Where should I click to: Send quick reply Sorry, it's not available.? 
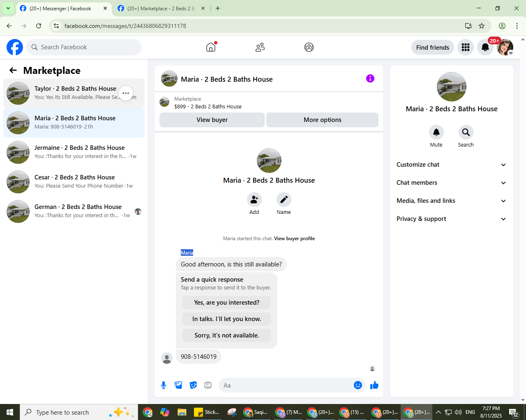tap(227, 335)
